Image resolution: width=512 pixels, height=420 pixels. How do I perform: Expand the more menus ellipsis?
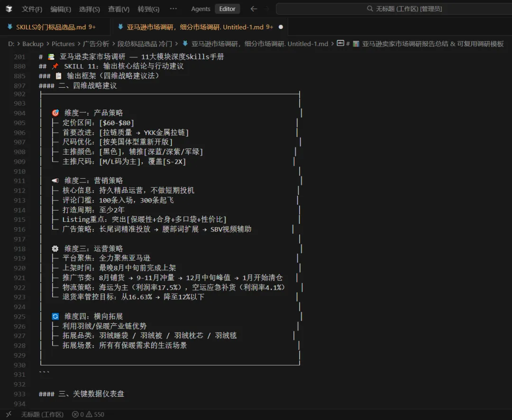tap(174, 9)
